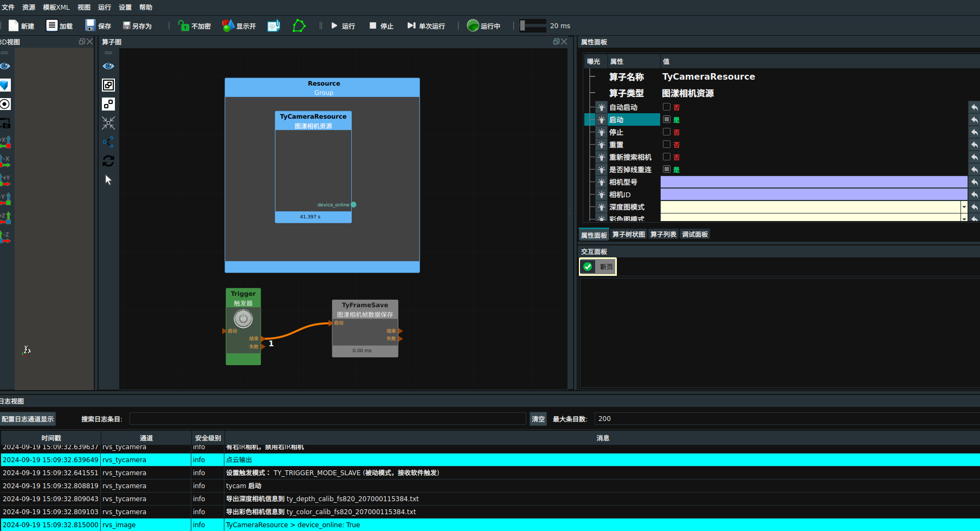Click the 加载 (Load) toolbar icon

(x=52, y=25)
